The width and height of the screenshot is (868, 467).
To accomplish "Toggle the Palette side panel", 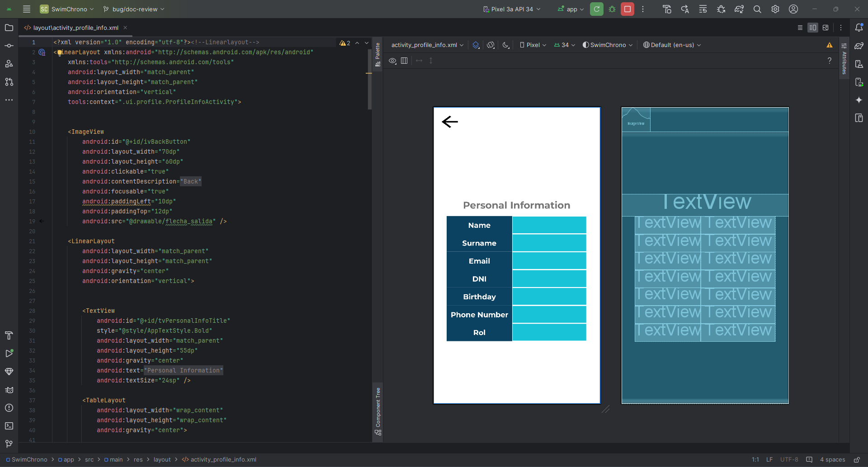I will [378, 54].
